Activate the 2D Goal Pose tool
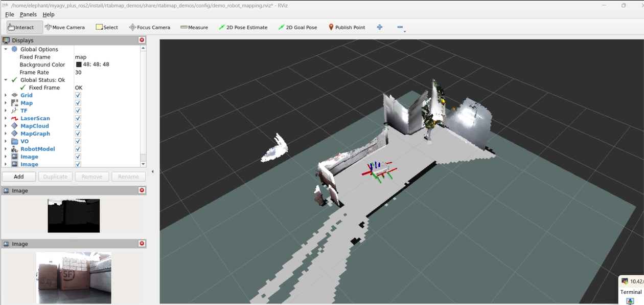 [297, 27]
